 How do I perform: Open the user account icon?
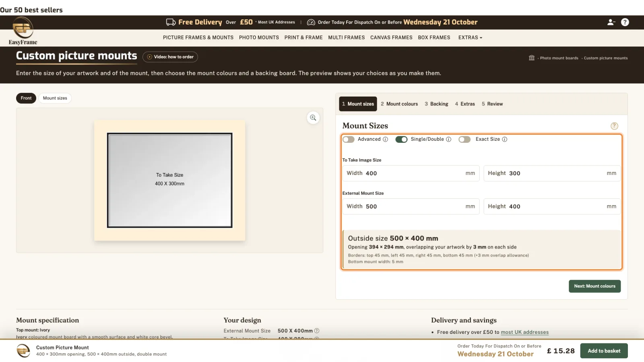(x=611, y=22)
